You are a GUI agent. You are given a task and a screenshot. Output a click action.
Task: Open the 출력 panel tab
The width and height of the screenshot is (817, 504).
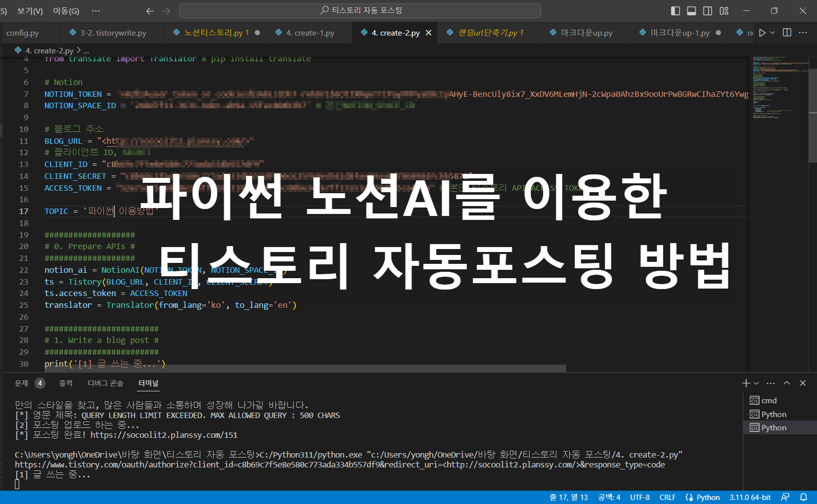click(66, 383)
